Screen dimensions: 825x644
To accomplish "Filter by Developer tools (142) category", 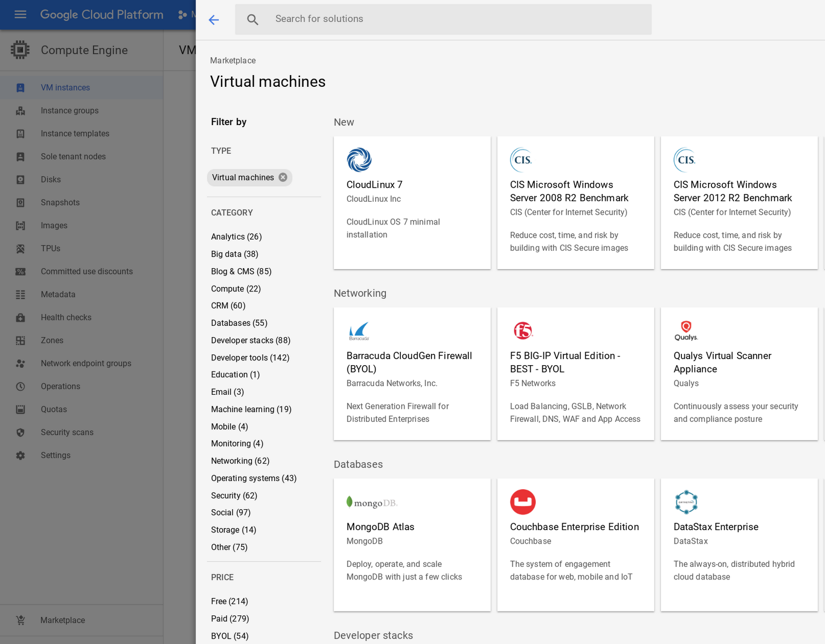I will pyautogui.click(x=250, y=358).
